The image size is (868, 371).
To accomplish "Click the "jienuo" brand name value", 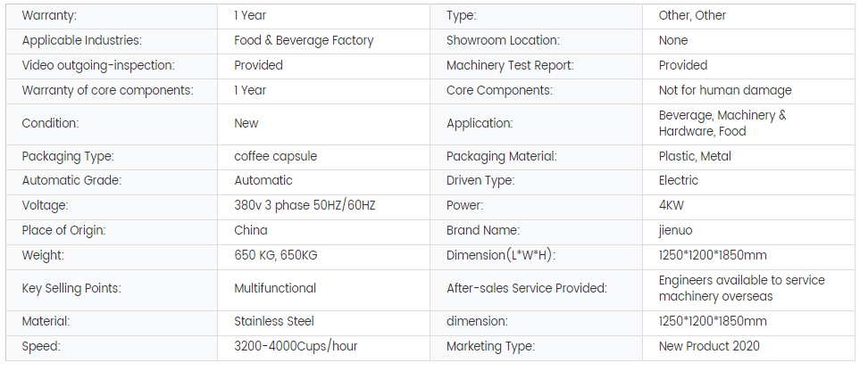I will (676, 231).
